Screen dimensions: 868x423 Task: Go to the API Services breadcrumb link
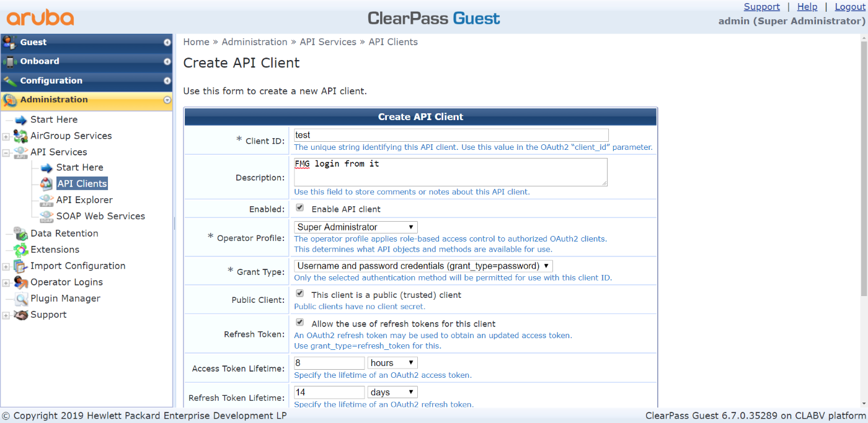coord(328,42)
